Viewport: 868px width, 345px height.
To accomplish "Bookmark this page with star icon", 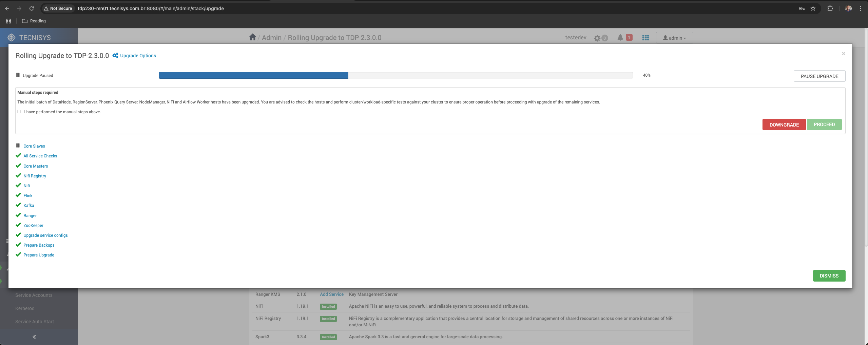I will coord(813,8).
